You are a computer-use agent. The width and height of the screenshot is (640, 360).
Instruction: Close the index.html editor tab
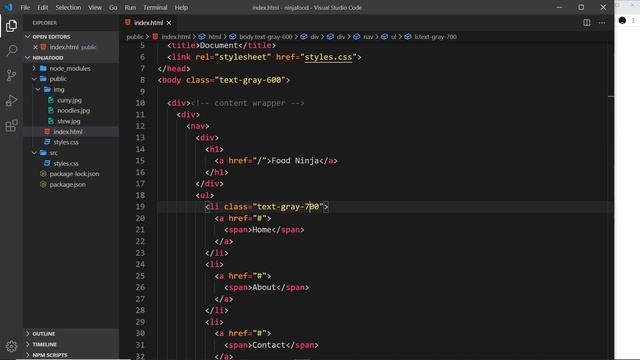pyautogui.click(x=169, y=23)
